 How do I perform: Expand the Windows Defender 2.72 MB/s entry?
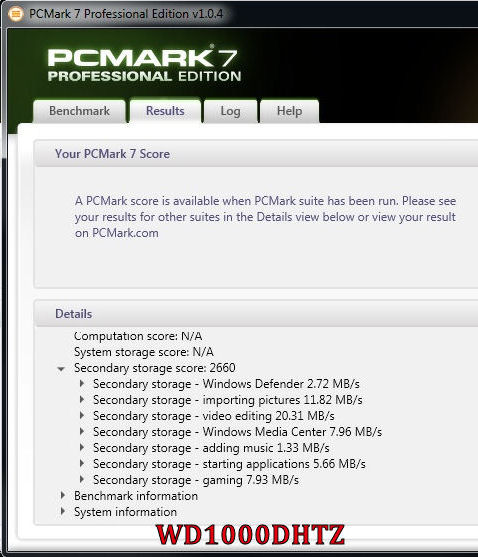pos(82,384)
